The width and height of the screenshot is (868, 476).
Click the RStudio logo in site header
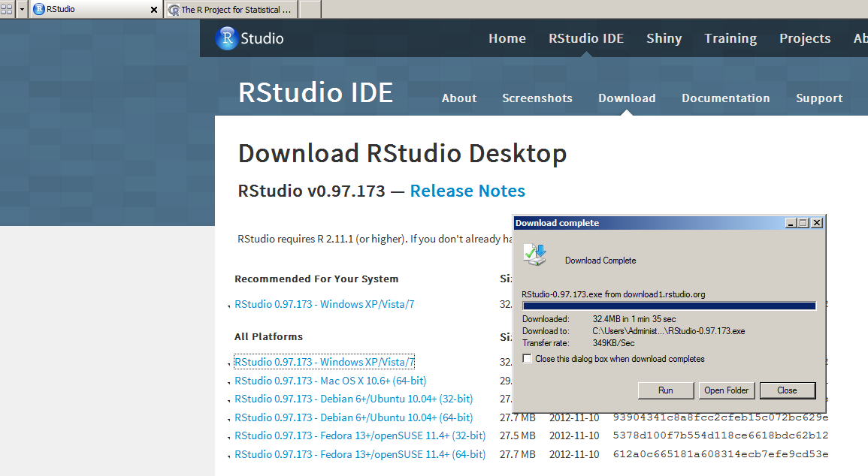pyautogui.click(x=249, y=38)
